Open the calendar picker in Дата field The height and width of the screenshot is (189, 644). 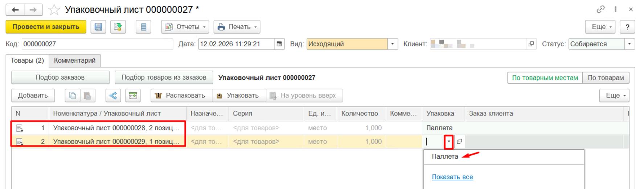pyautogui.click(x=279, y=44)
